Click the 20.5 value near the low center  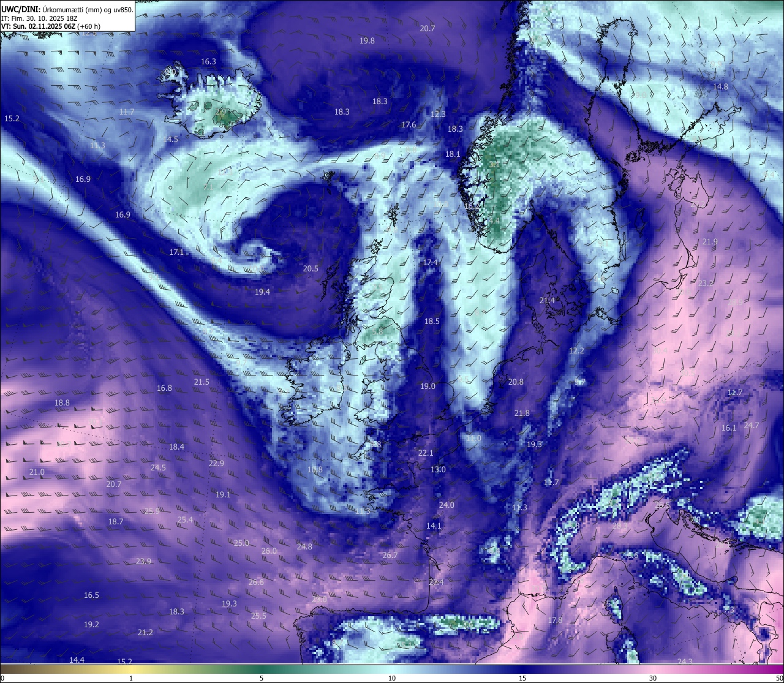point(311,268)
